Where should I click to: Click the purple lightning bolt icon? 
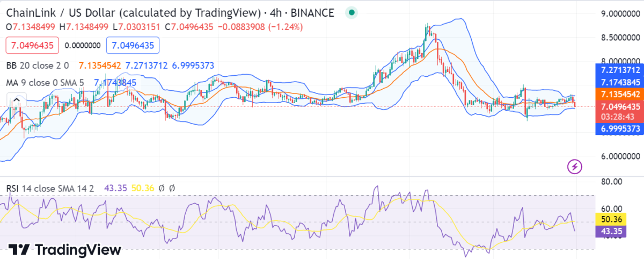(x=575, y=167)
